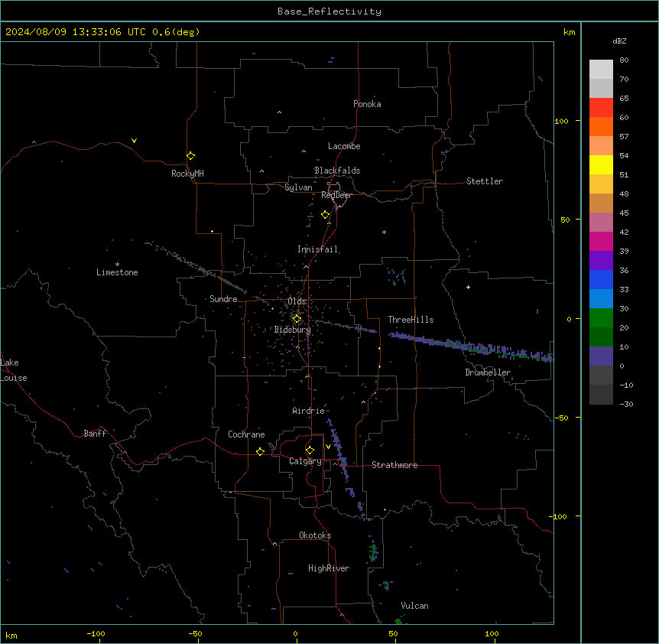Click the Didsbury town label
This screenshot has height=644, width=659.
(x=292, y=330)
